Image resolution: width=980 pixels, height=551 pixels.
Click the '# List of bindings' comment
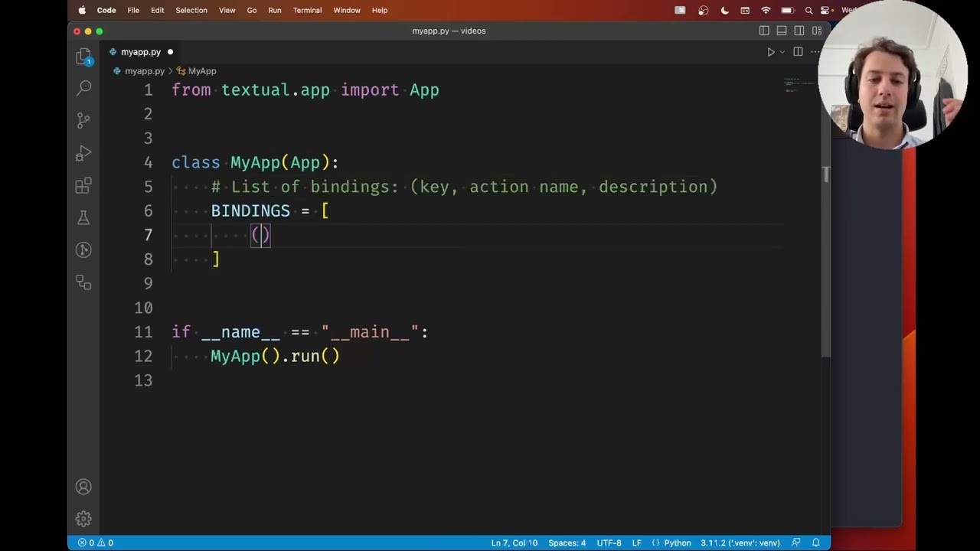click(x=464, y=187)
